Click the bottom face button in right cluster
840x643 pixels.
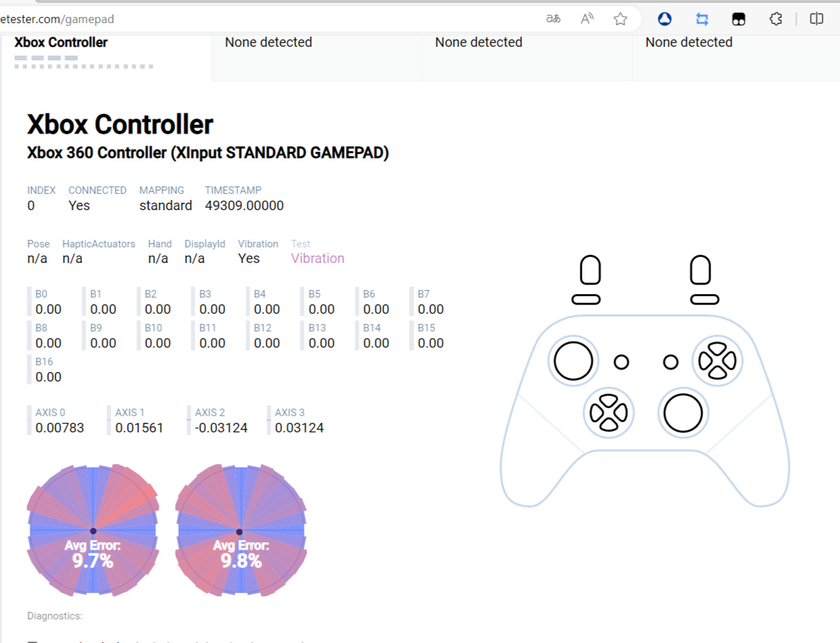(x=717, y=374)
